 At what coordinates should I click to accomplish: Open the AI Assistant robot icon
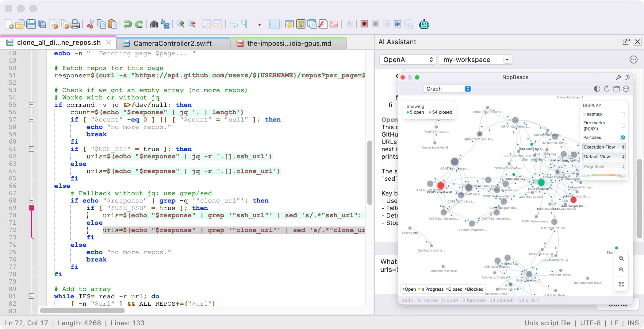click(424, 24)
